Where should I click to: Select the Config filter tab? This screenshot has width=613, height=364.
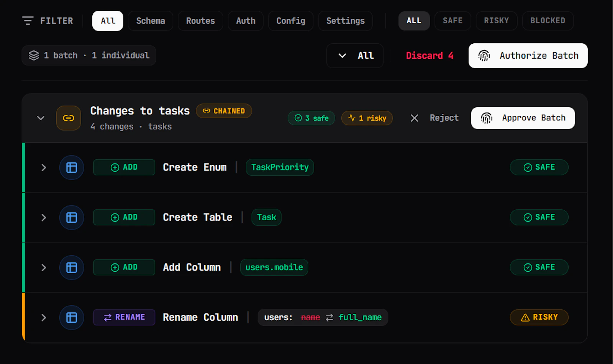[291, 21]
